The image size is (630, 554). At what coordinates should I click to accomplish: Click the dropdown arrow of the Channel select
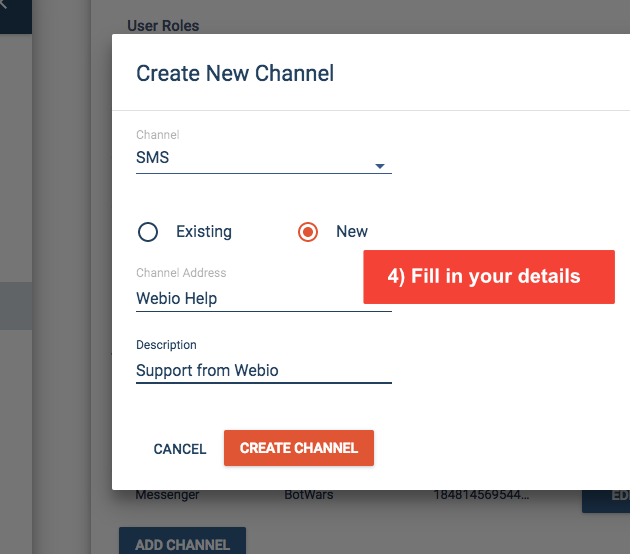pyautogui.click(x=380, y=166)
